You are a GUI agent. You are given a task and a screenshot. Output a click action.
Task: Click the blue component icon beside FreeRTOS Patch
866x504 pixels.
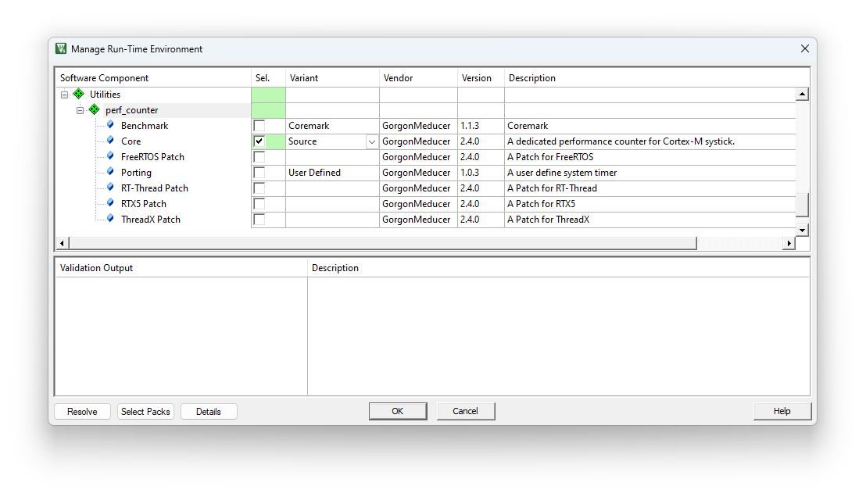point(110,156)
